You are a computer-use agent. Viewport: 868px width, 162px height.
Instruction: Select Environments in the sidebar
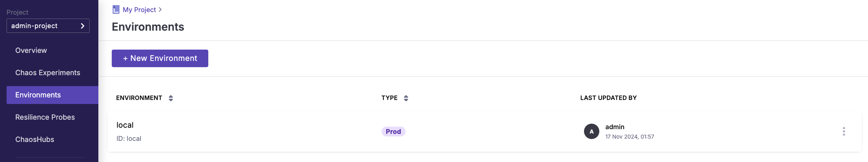(38, 95)
